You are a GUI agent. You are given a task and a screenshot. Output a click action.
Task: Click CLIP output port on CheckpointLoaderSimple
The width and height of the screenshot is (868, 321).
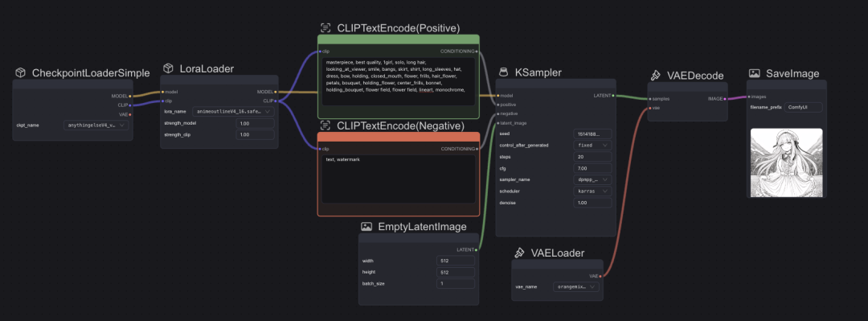(x=129, y=105)
